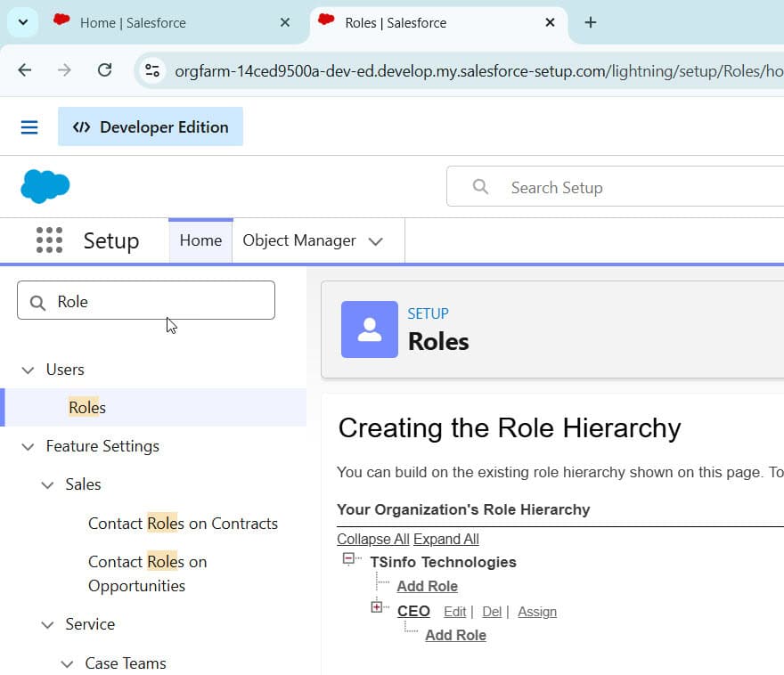The width and height of the screenshot is (784, 675).
Task: Click the Sales label in sidebar
Action: pos(83,484)
